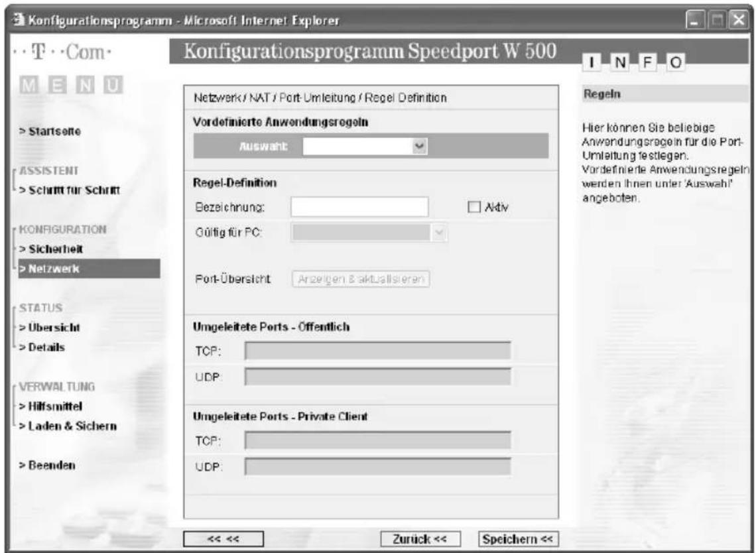Viewport: 756px width, 553px height.
Task: Click the Internet Explorer title bar icon
Action: [19, 21]
